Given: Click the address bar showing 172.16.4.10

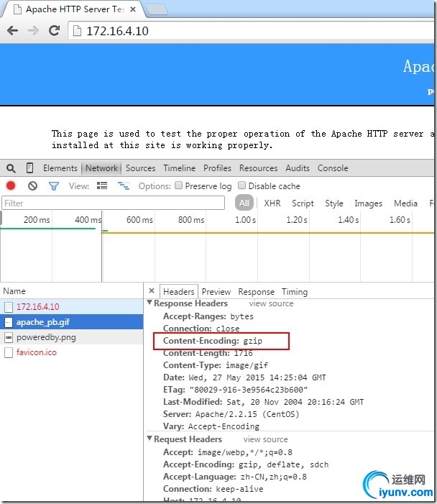Looking at the screenshot, I should pyautogui.click(x=251, y=31).
